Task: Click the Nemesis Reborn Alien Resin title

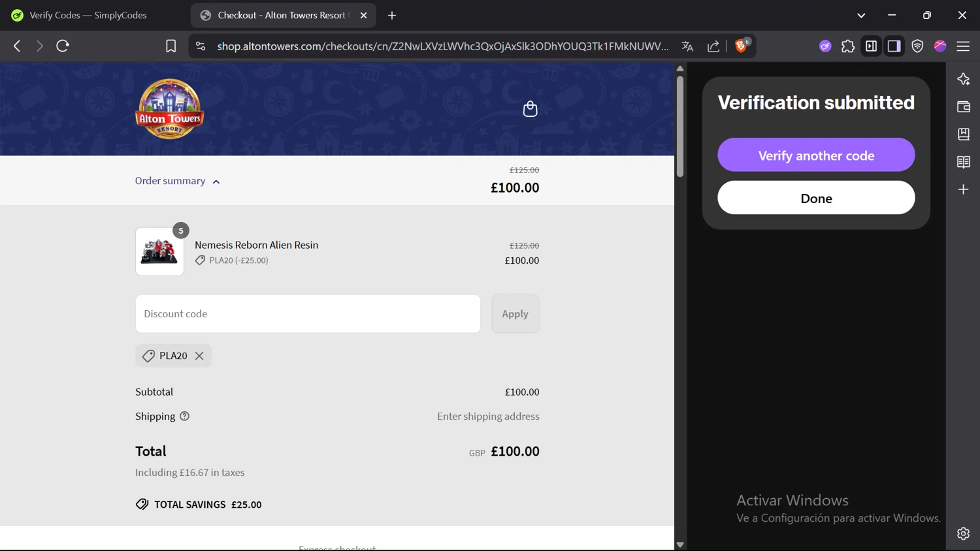Action: coord(257,245)
